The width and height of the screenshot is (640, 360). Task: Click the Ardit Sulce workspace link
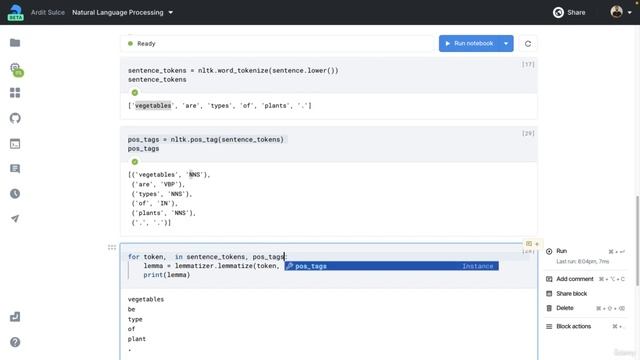pos(48,12)
